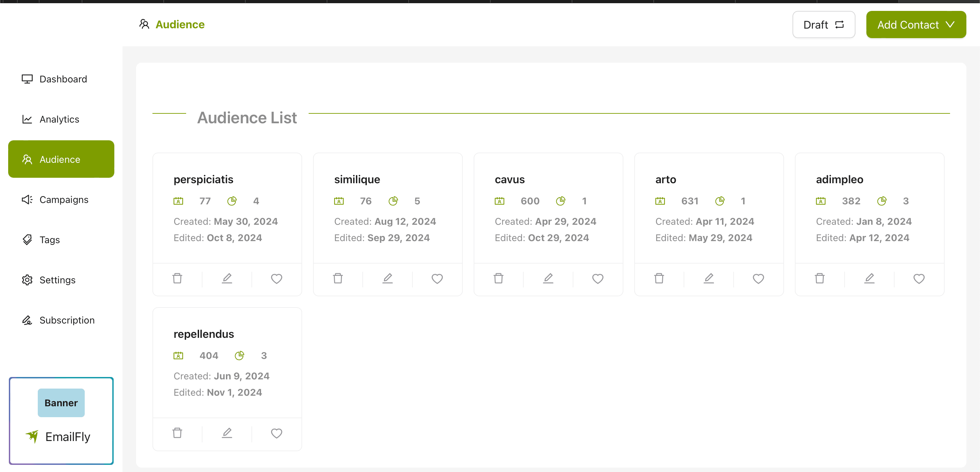980x472 pixels.
Task: Mark repellendus as favorite
Action: pyautogui.click(x=277, y=433)
